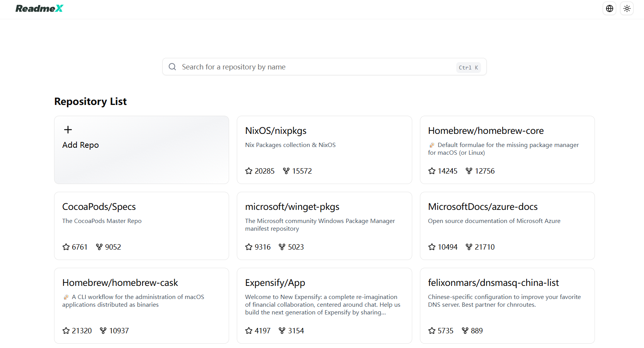Open the Homebrew/homebrew-cask repository
The image size is (644, 348).
click(x=141, y=306)
